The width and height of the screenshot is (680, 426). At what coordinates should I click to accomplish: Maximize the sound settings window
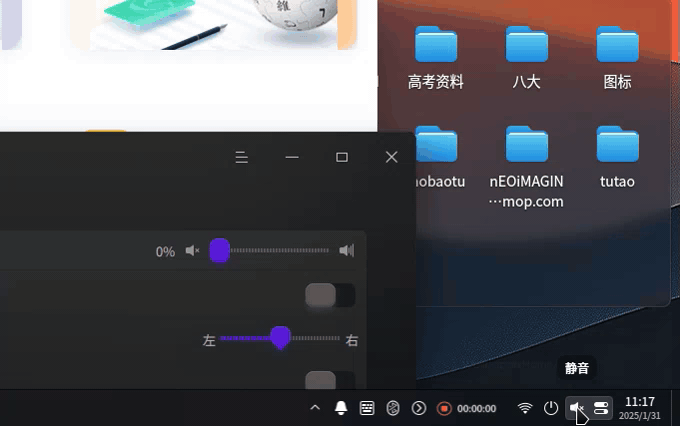click(342, 157)
